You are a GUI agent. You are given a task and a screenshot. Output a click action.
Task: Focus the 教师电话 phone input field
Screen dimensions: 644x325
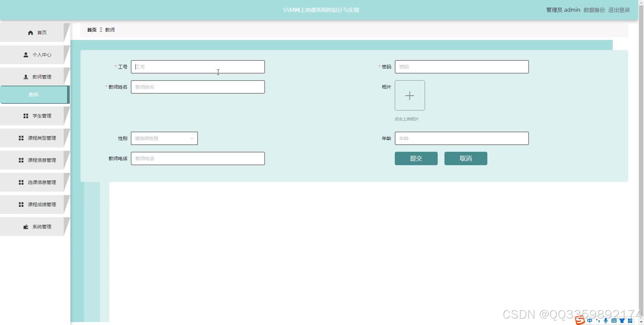click(x=198, y=158)
